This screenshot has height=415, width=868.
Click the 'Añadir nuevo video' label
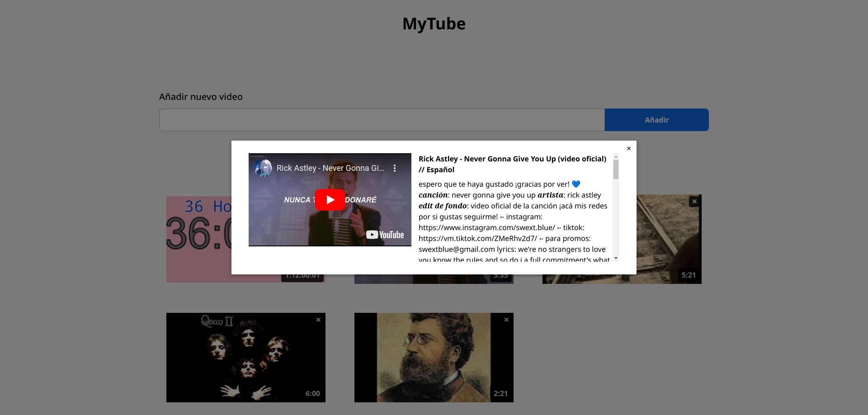click(201, 97)
